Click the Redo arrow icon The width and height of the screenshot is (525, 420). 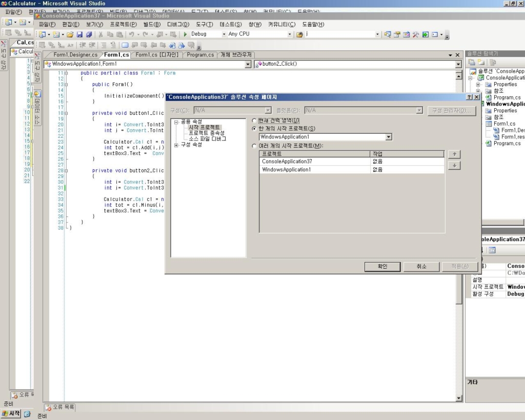(x=145, y=34)
